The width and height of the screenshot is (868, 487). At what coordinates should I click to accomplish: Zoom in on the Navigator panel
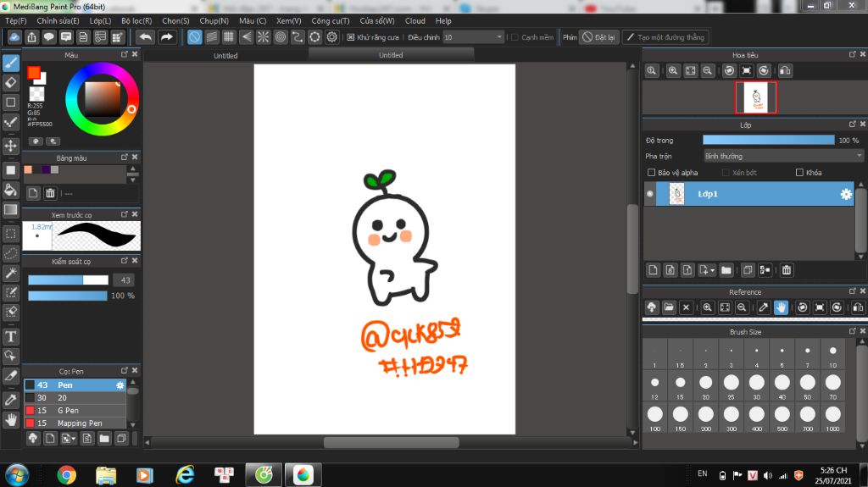tap(673, 71)
